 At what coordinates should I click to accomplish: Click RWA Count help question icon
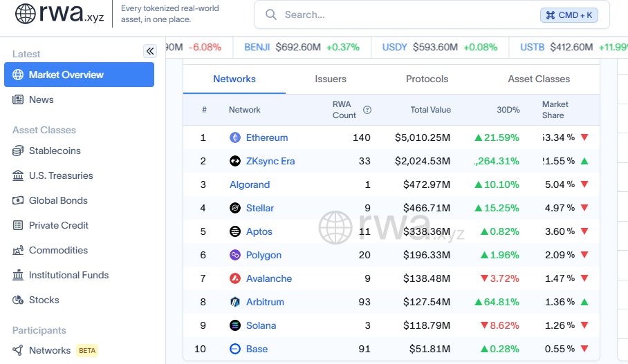click(x=367, y=110)
